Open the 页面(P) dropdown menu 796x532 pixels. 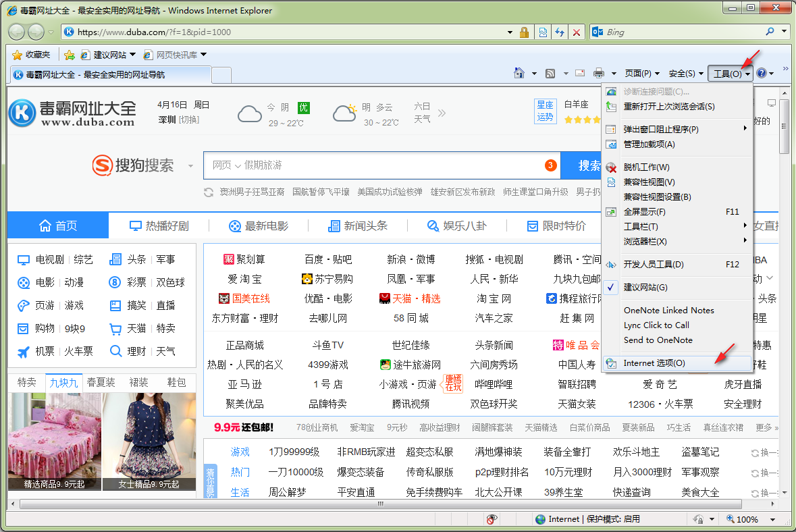641,74
